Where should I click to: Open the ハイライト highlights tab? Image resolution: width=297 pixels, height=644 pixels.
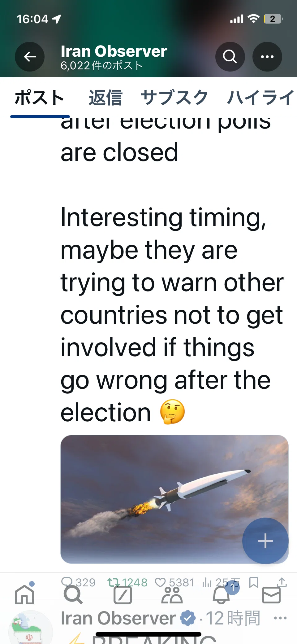click(x=261, y=98)
